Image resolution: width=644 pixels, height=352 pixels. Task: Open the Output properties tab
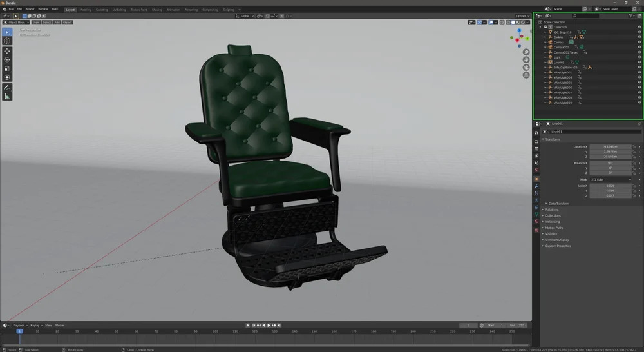tap(536, 148)
